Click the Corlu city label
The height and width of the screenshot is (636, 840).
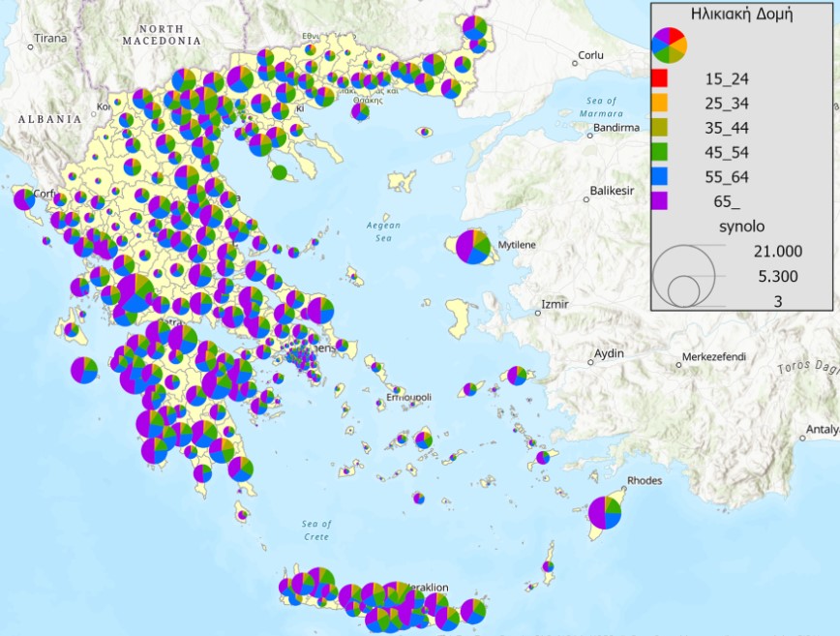tap(591, 55)
